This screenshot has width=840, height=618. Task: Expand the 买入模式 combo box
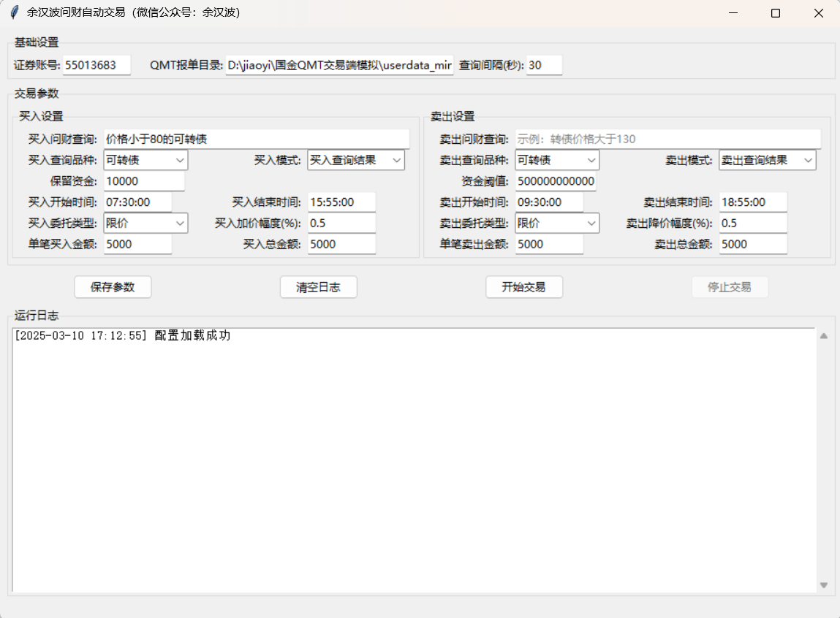tap(355, 160)
